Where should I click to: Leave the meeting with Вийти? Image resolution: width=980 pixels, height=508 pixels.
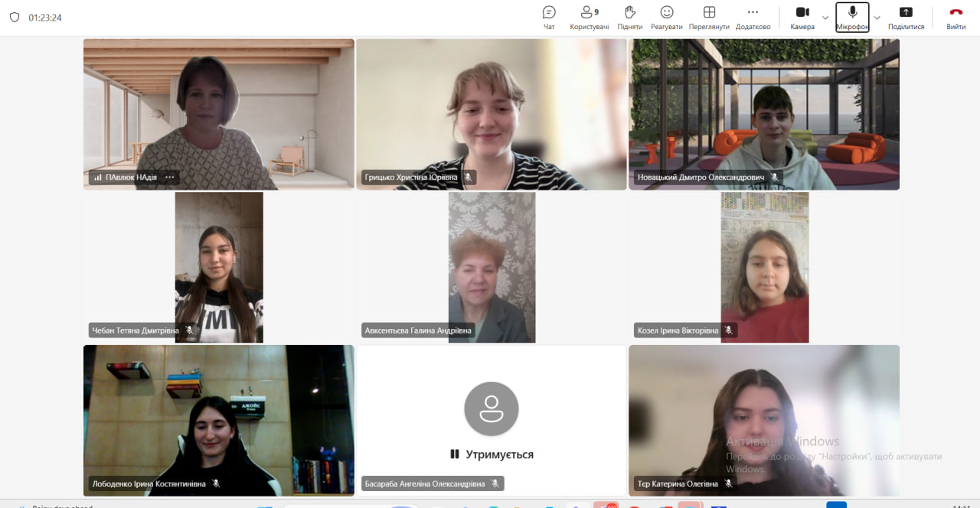coord(955,17)
